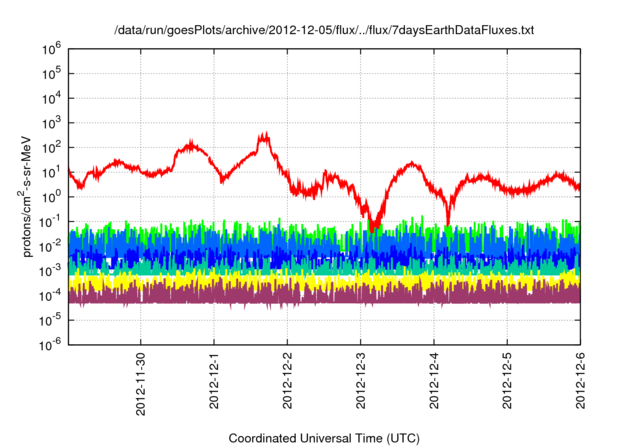The width and height of the screenshot is (640, 448).
Task: Select the y-axis label 10^-6
Action: tap(51, 345)
